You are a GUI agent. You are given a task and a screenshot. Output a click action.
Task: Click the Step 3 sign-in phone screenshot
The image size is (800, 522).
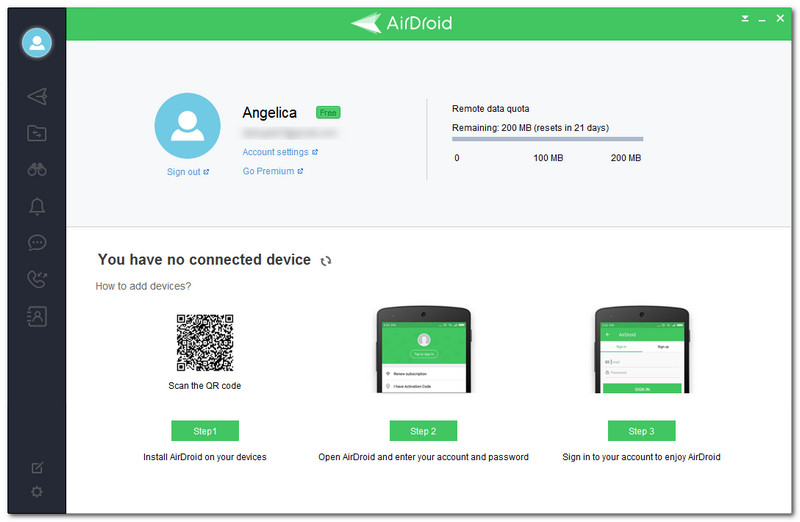[642, 350]
